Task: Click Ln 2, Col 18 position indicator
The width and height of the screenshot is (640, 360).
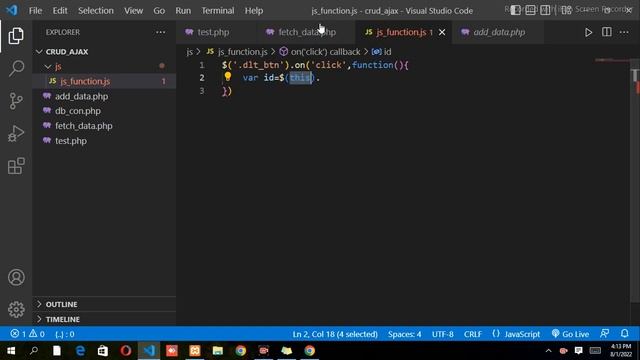Action: tap(335, 334)
